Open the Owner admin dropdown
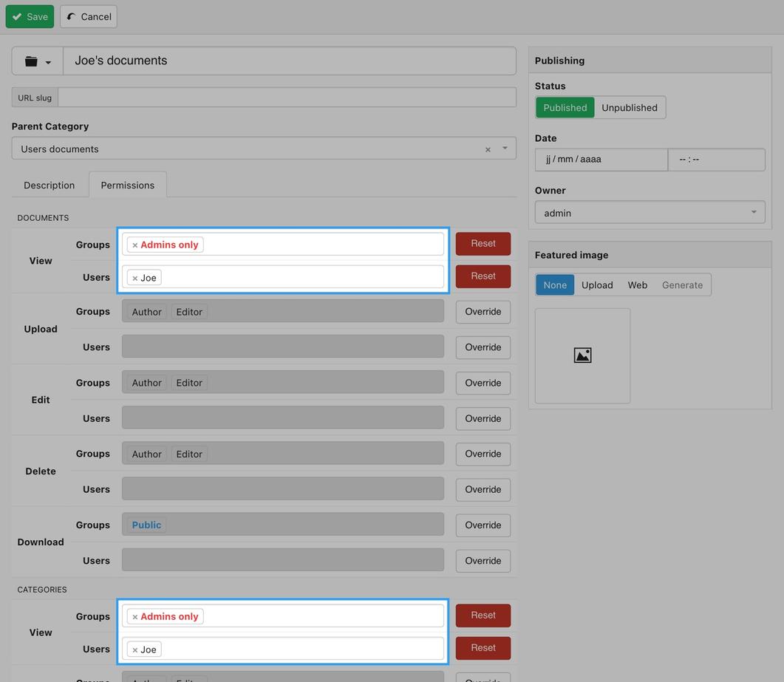Viewport: 784px width, 682px height. (650, 213)
